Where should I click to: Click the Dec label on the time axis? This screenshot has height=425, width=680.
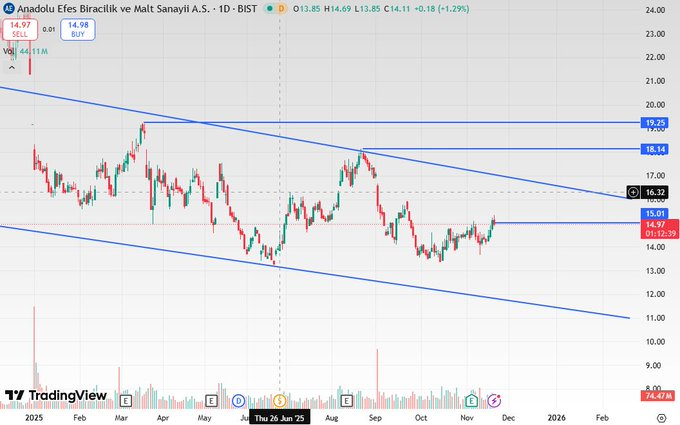[508, 418]
